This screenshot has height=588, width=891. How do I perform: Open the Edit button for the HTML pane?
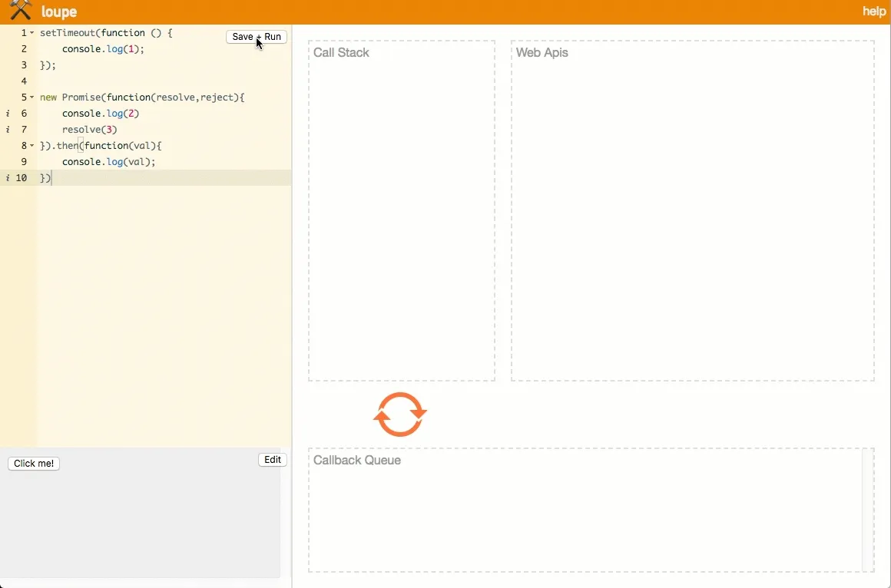coord(273,460)
